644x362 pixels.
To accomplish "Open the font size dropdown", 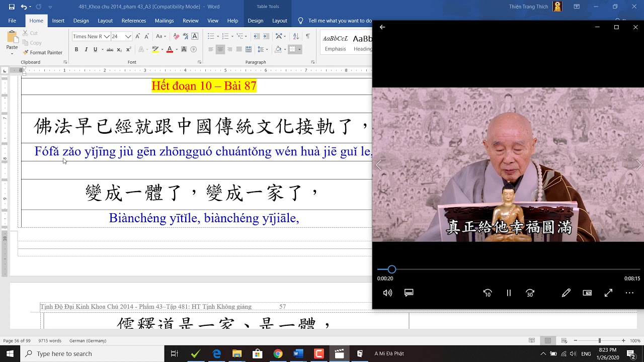I will [x=128, y=36].
